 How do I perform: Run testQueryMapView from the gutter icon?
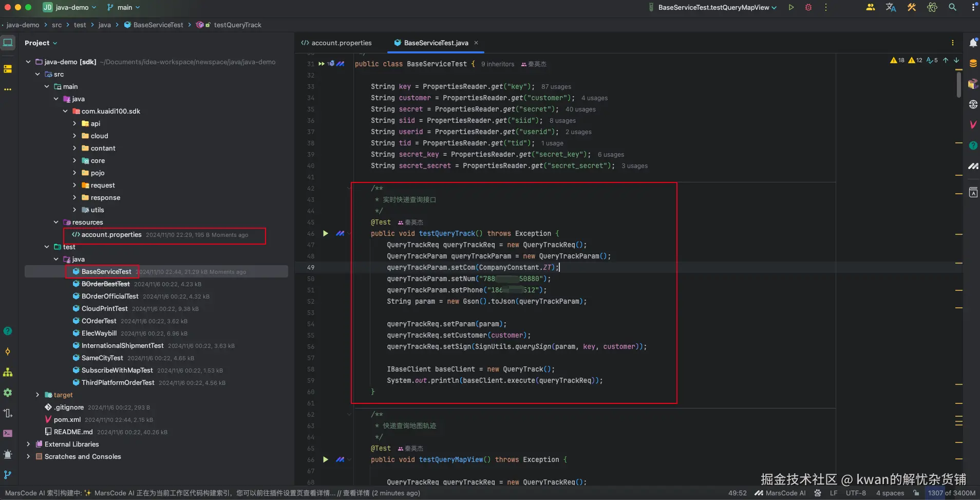(326, 459)
